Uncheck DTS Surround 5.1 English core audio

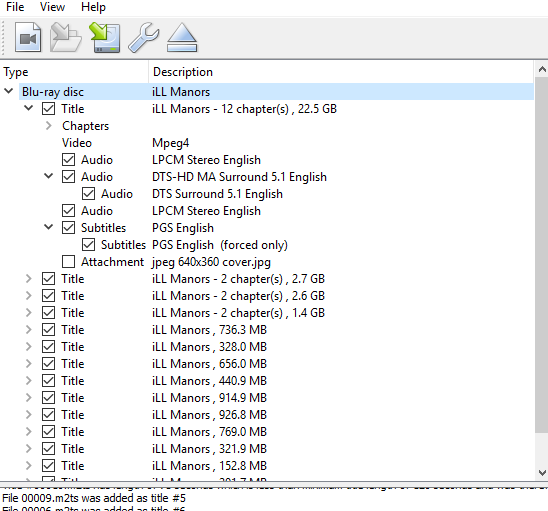coord(88,194)
